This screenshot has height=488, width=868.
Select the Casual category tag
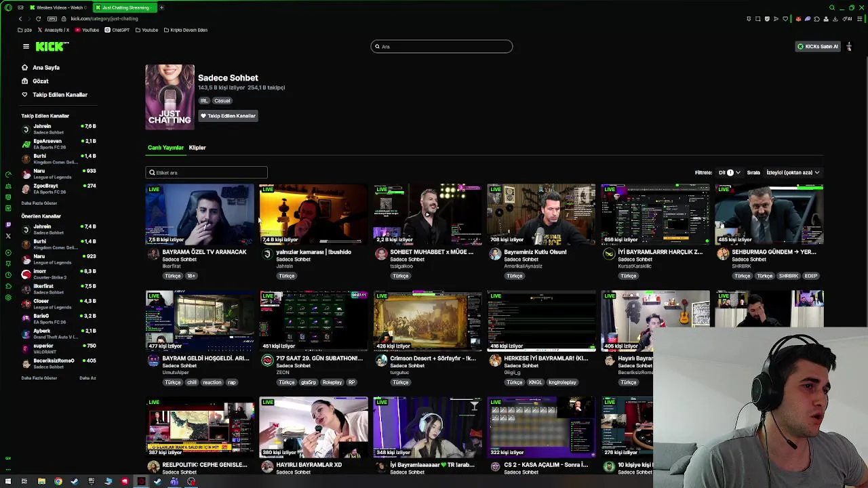point(222,100)
